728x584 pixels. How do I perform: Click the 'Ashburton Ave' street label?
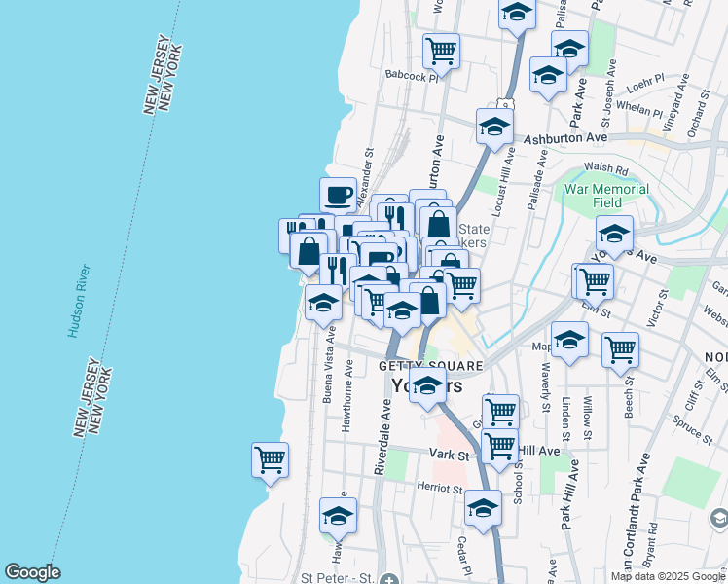[x=565, y=138]
